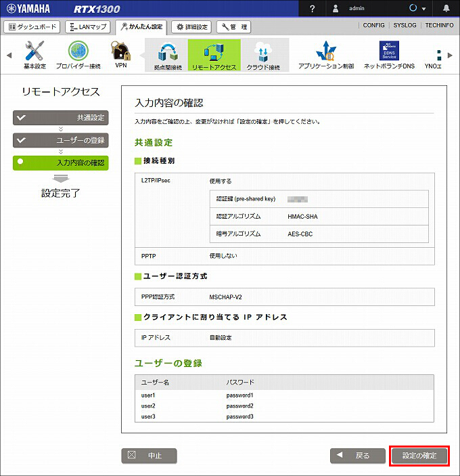Open the ネットボランチDNS icon
460x476 pixels.
389,55
